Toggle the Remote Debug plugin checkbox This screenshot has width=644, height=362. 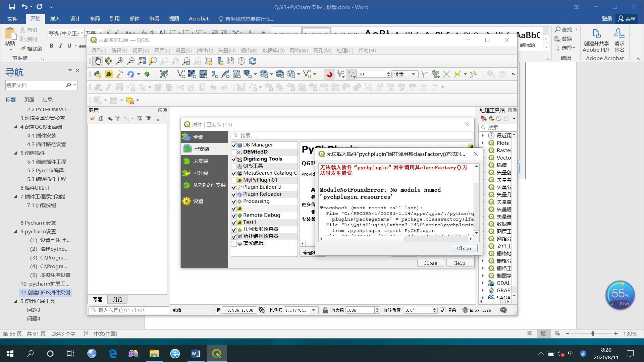coord(234,216)
